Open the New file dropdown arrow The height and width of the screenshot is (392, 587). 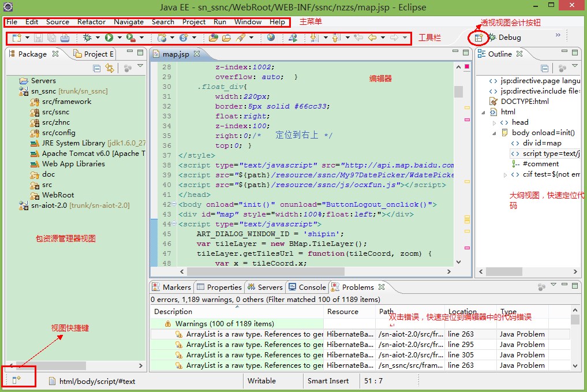coord(27,38)
